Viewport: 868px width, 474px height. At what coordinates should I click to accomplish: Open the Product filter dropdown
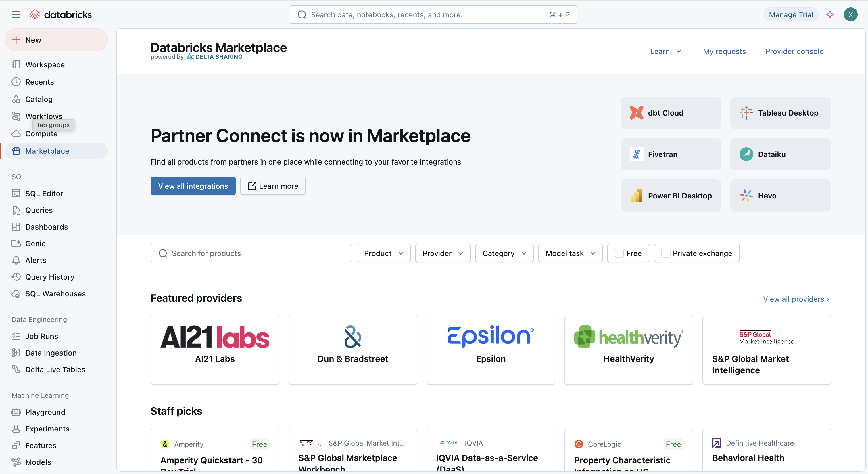coord(383,253)
